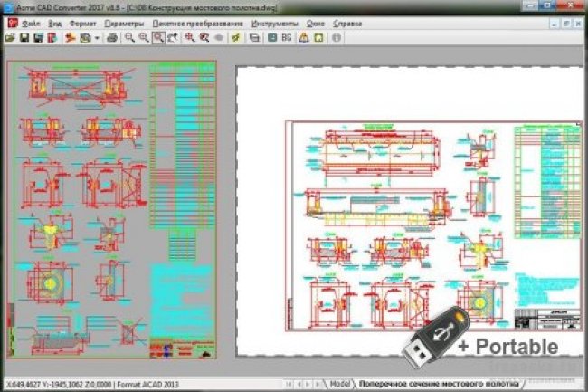Click the BG background color button
Viewport: 588px width, 392px height.
point(286,38)
